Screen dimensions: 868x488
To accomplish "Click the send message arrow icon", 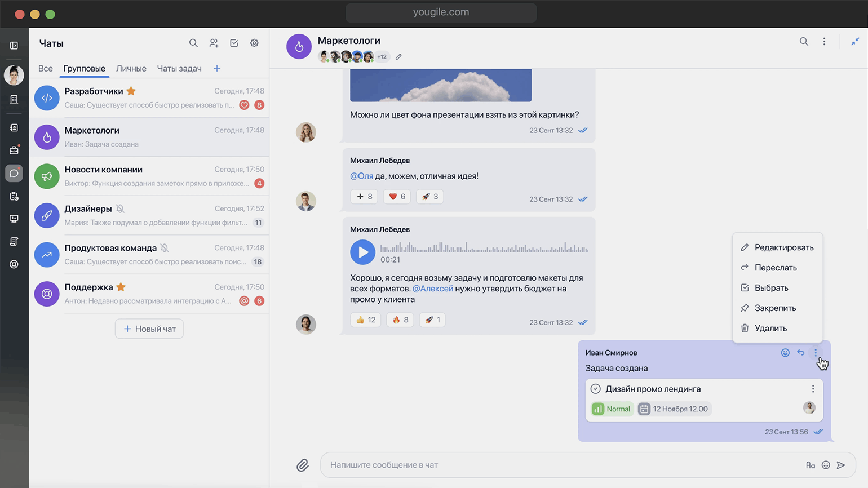I will coord(841,465).
